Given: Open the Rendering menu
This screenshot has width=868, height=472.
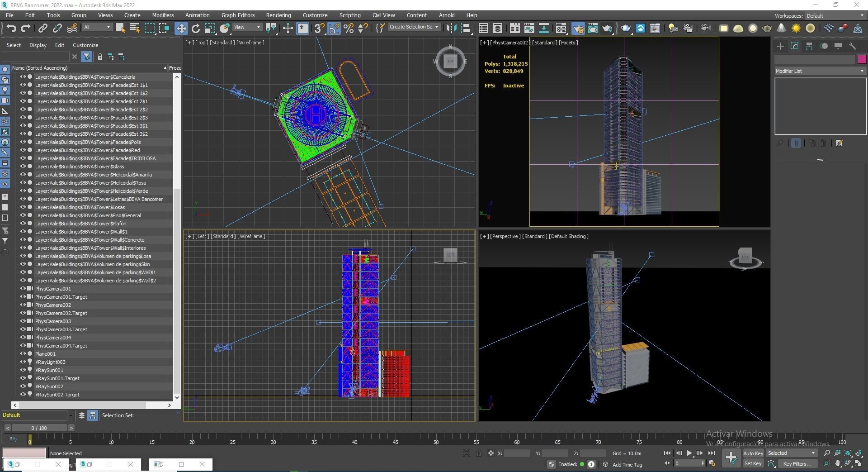Looking at the screenshot, I should pyautogui.click(x=278, y=15).
